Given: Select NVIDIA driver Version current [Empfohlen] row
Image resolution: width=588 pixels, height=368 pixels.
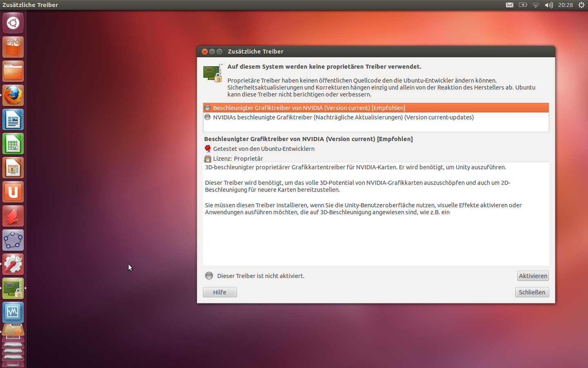Looking at the screenshot, I should coord(376,108).
